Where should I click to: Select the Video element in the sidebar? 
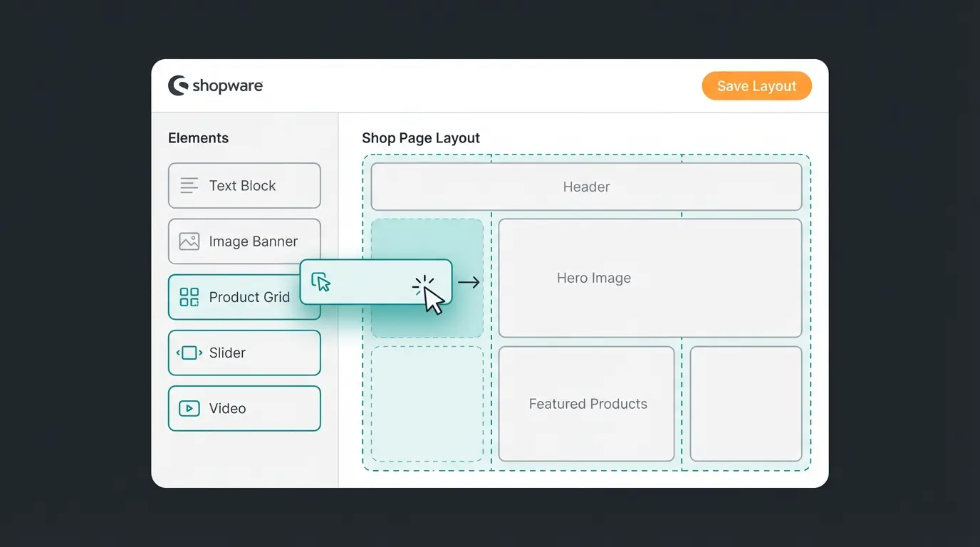244,407
